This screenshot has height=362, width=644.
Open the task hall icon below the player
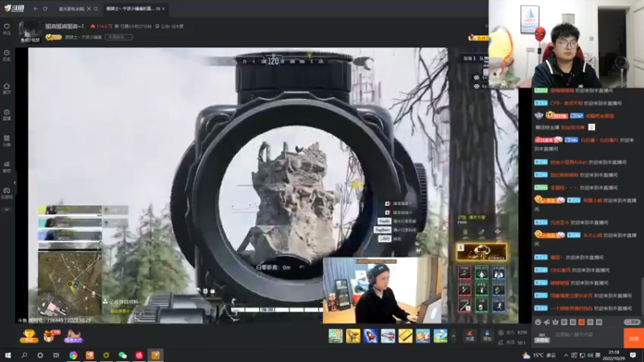point(73,336)
